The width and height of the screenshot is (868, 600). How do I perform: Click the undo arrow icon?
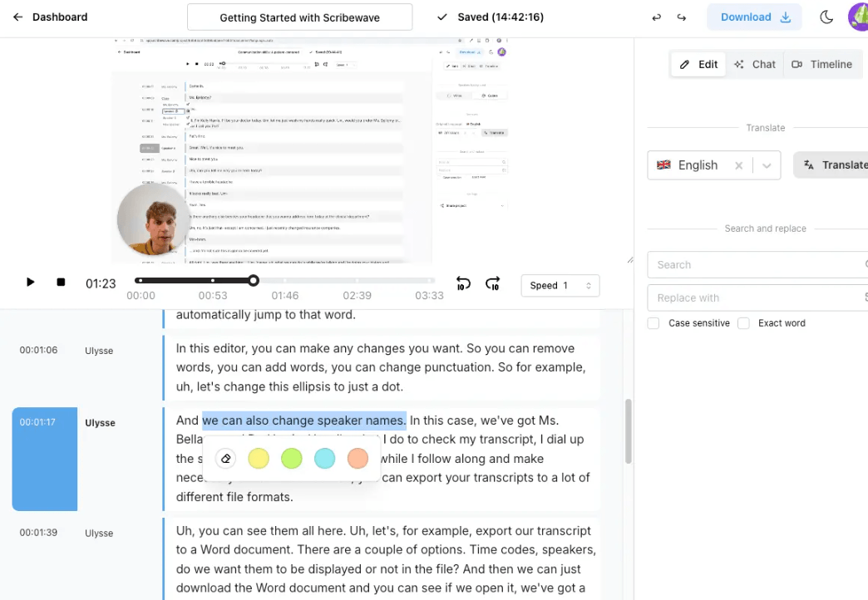[x=657, y=17]
